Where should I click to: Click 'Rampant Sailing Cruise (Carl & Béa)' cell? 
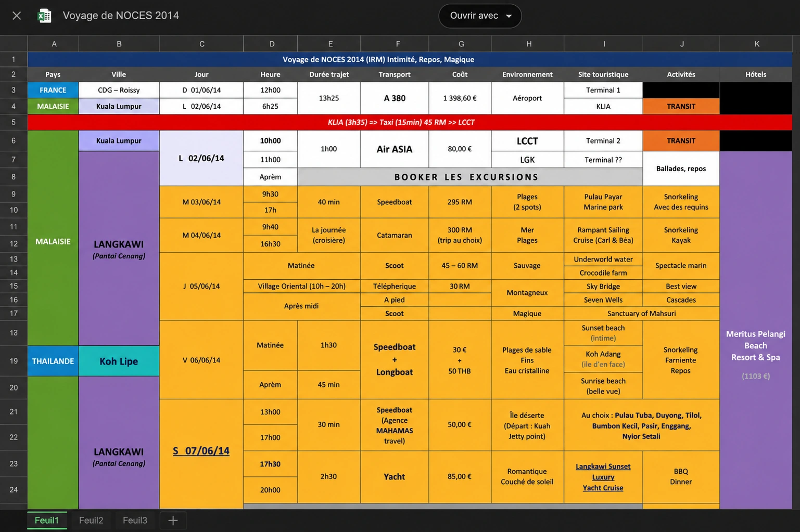[603, 235]
